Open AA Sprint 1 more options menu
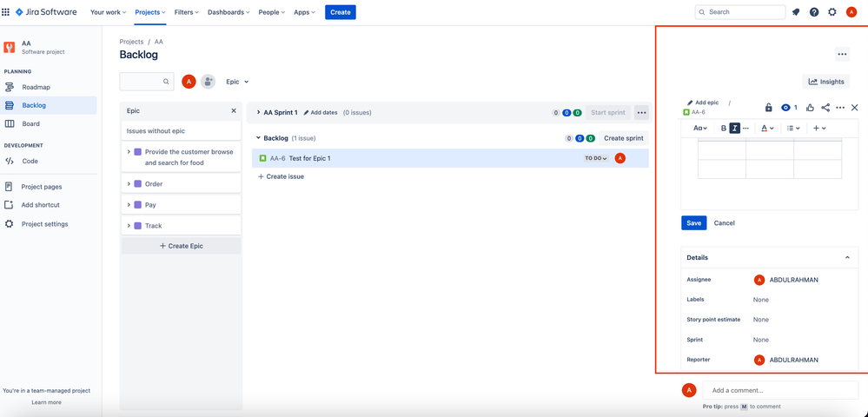868x417 pixels. click(641, 112)
